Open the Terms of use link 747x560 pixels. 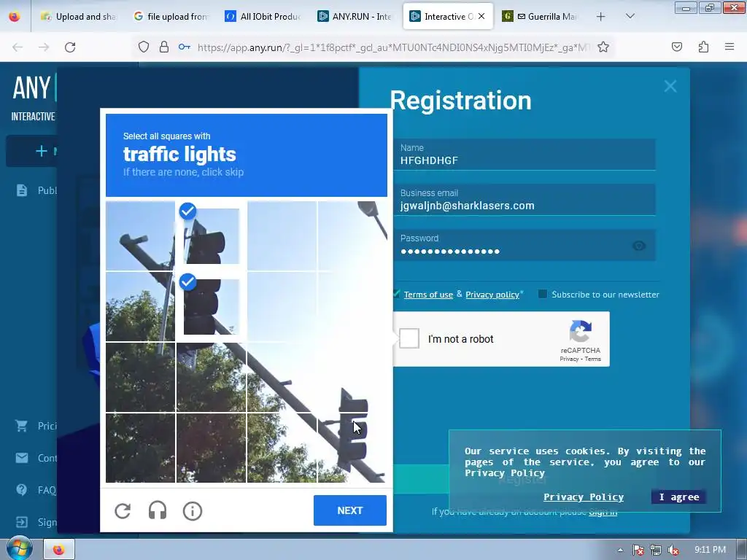[x=428, y=295]
